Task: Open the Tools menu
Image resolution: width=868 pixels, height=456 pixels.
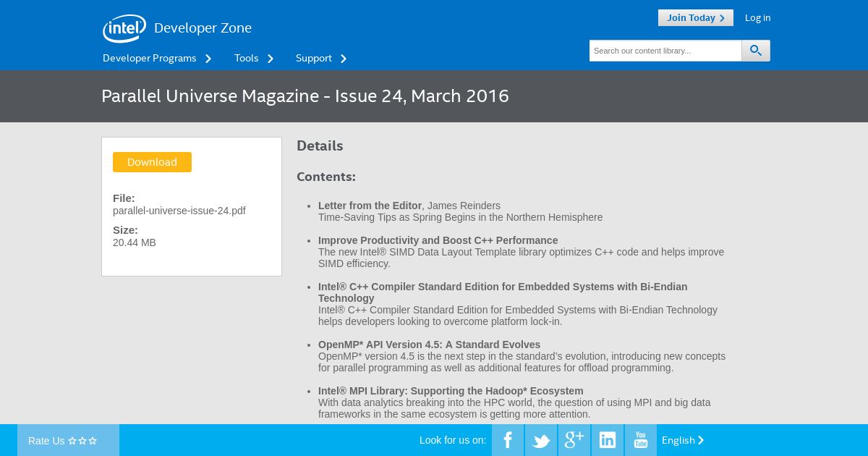Action: click(254, 58)
